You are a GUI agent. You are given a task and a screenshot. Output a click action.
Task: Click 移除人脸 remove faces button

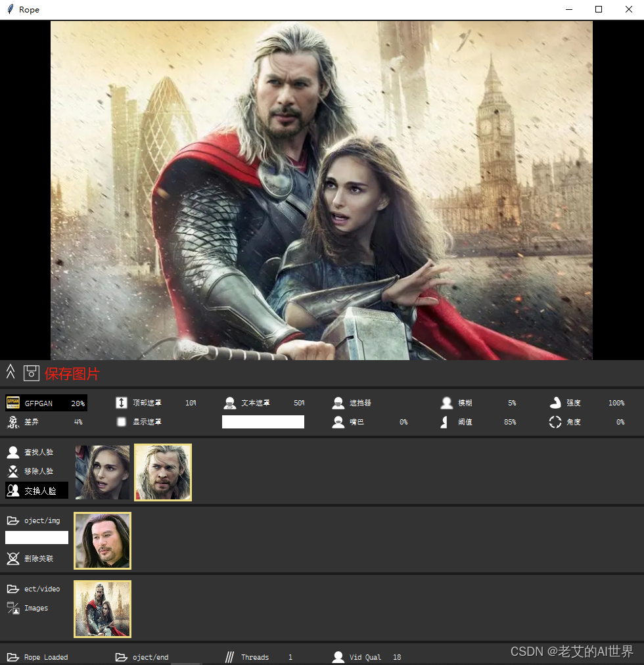click(37, 471)
